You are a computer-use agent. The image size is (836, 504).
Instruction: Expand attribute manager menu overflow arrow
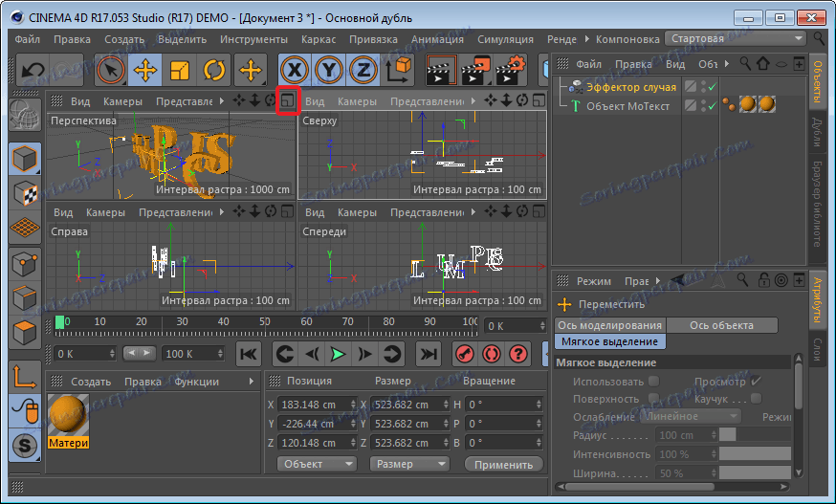[x=658, y=280]
